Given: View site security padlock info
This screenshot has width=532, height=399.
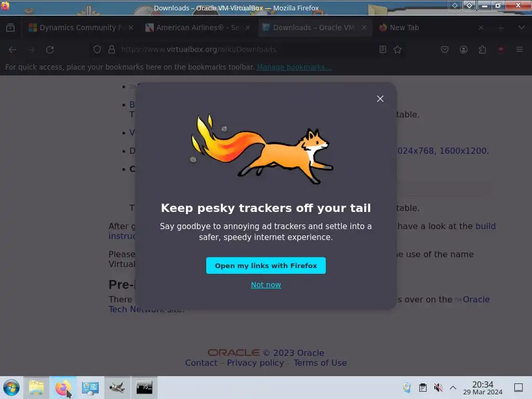Looking at the screenshot, I should click(112, 49).
